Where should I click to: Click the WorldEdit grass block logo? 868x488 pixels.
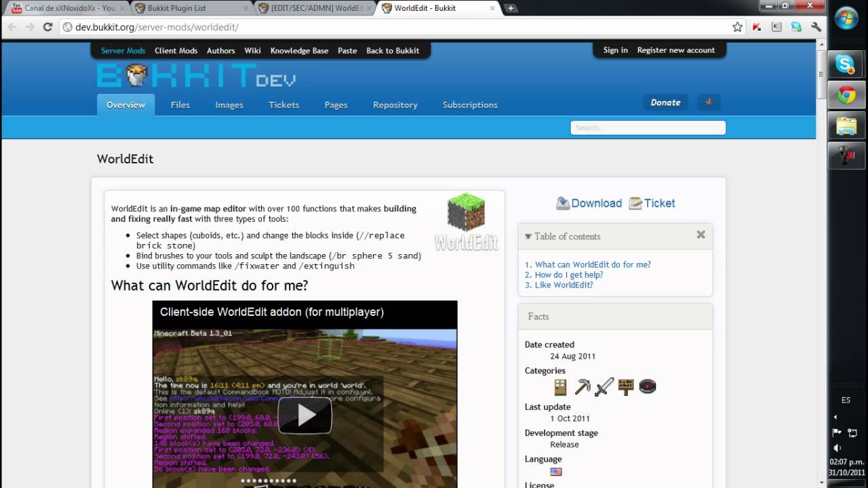click(x=466, y=222)
